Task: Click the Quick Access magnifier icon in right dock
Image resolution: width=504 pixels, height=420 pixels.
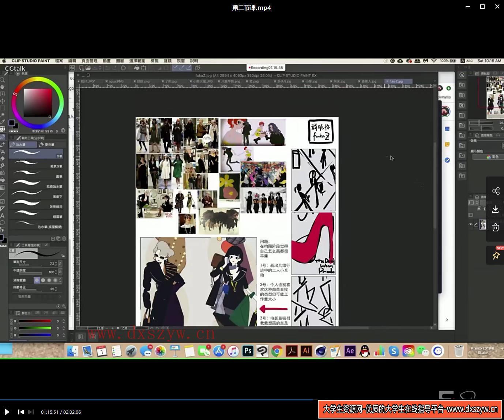Action: click(x=462, y=75)
